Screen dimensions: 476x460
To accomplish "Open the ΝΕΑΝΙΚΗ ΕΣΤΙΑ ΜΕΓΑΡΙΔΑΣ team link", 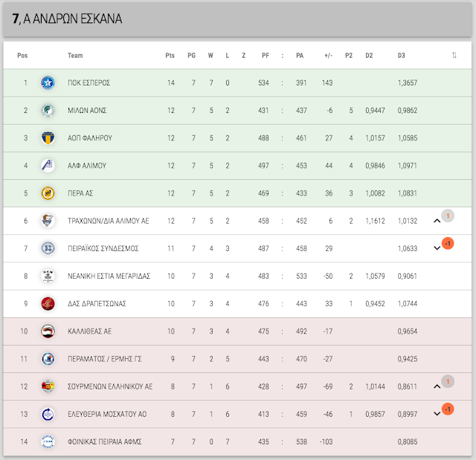I will tap(109, 276).
